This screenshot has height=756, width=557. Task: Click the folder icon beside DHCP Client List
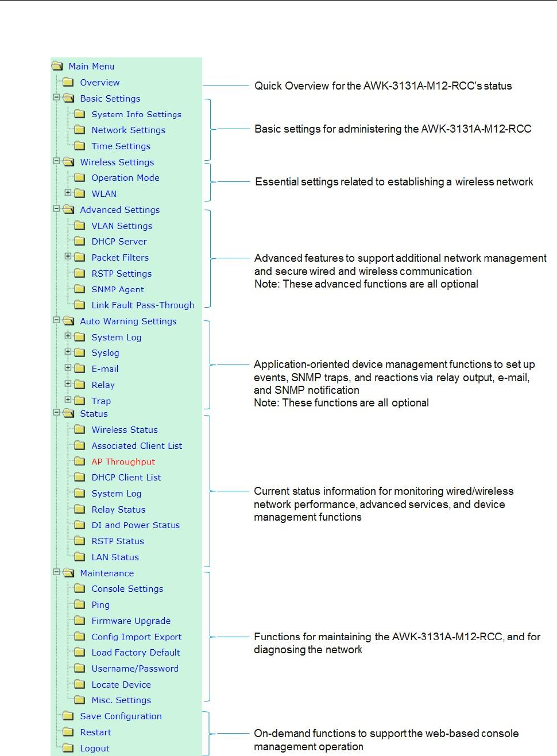tap(80, 477)
